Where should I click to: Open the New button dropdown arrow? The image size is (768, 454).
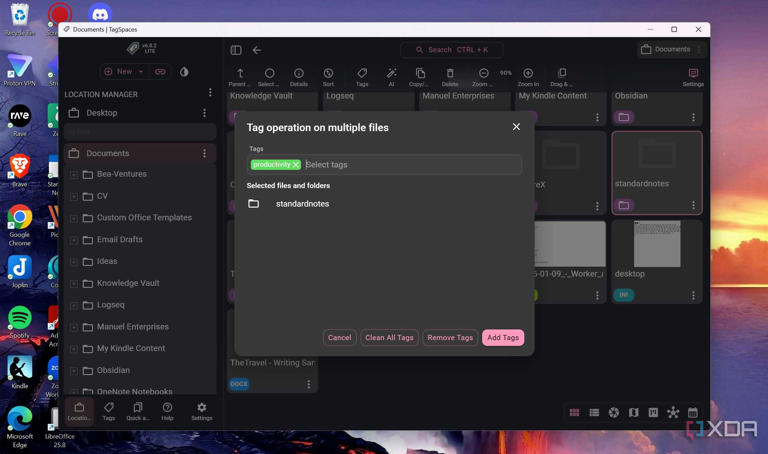(x=141, y=72)
